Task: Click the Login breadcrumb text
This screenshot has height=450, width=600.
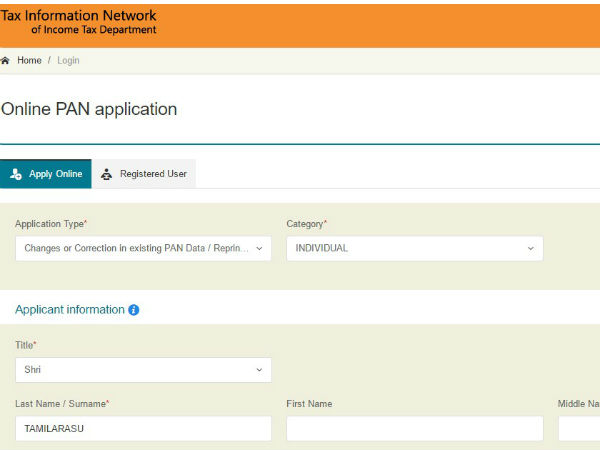Action: coord(68,61)
